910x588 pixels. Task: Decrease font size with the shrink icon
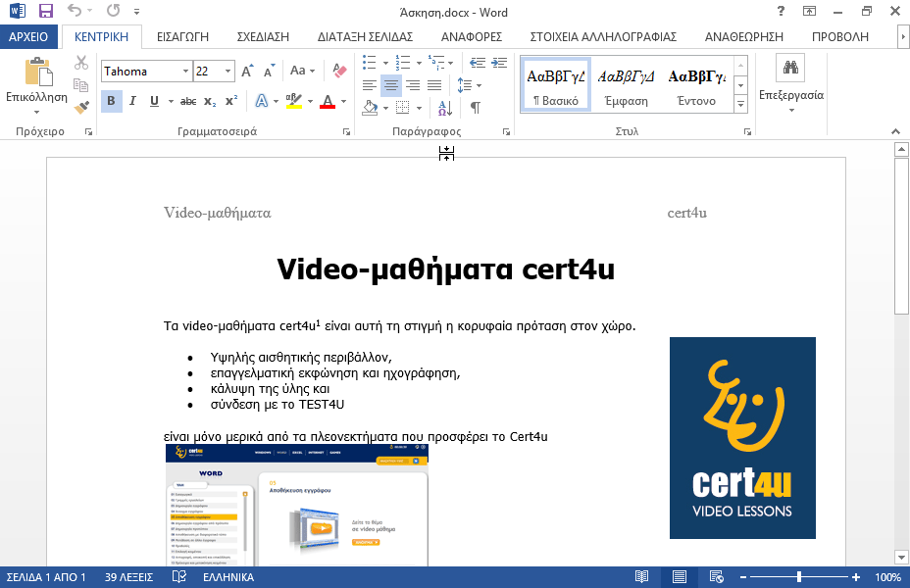(x=269, y=72)
